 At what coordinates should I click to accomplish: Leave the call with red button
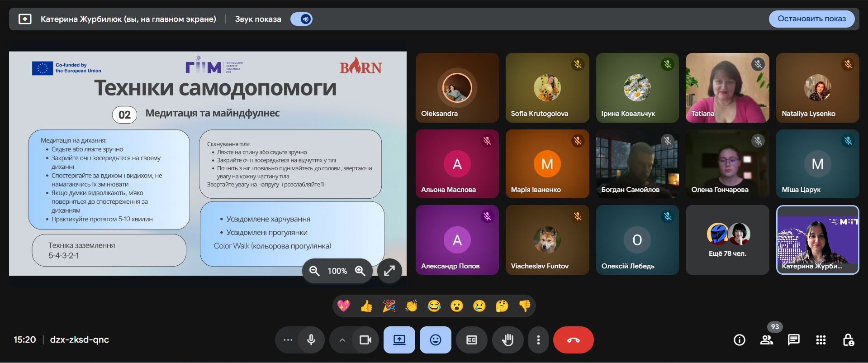tap(573, 340)
